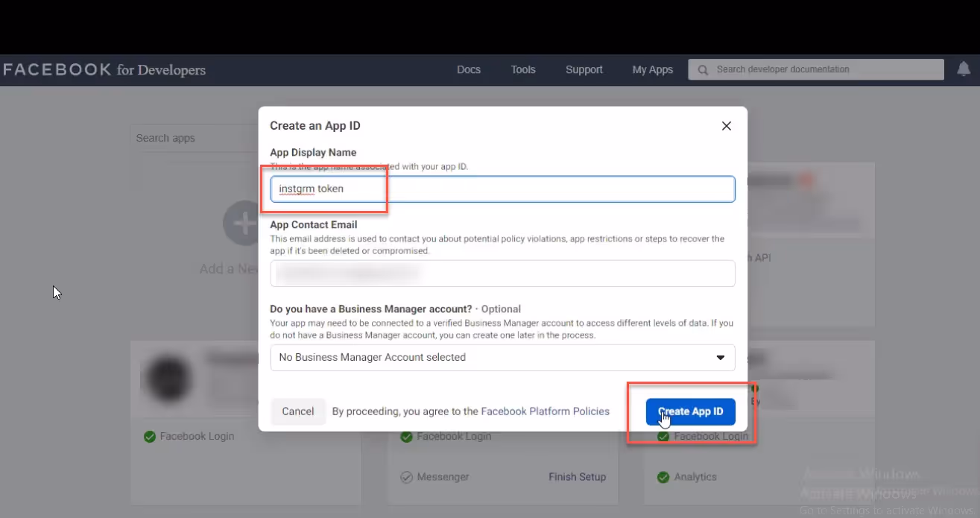The width and height of the screenshot is (980, 518).
Task: Click the Search apps field
Action: tap(195, 138)
